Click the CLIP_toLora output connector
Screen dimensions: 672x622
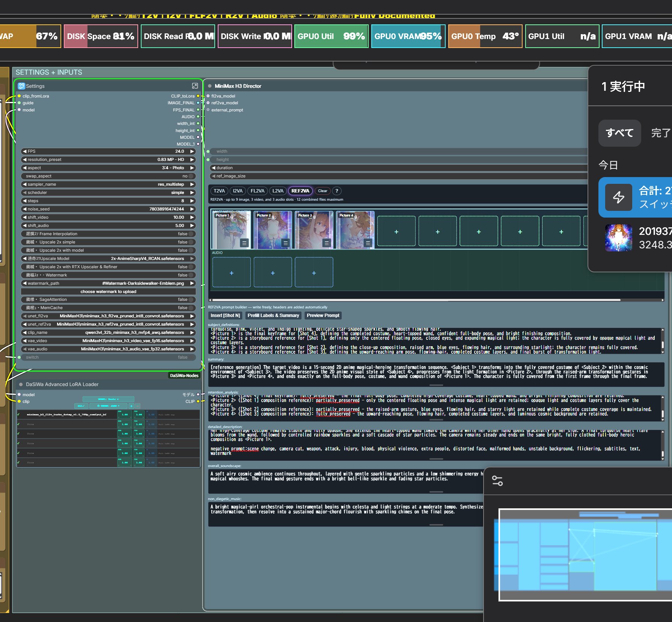(x=198, y=96)
